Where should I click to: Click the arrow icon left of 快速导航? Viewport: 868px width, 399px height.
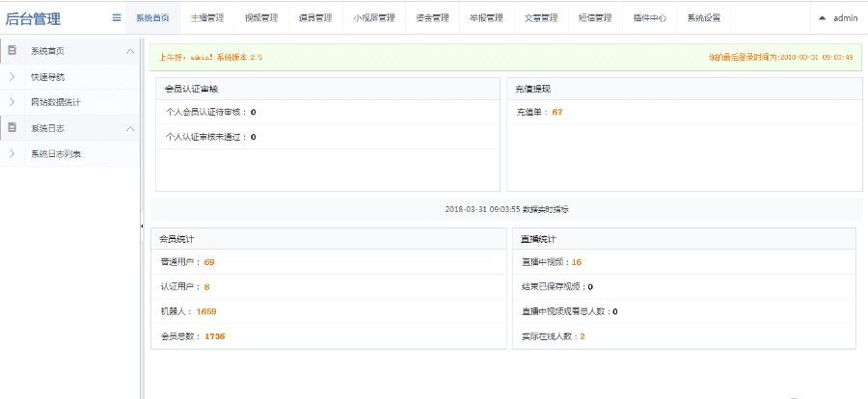[x=12, y=76]
